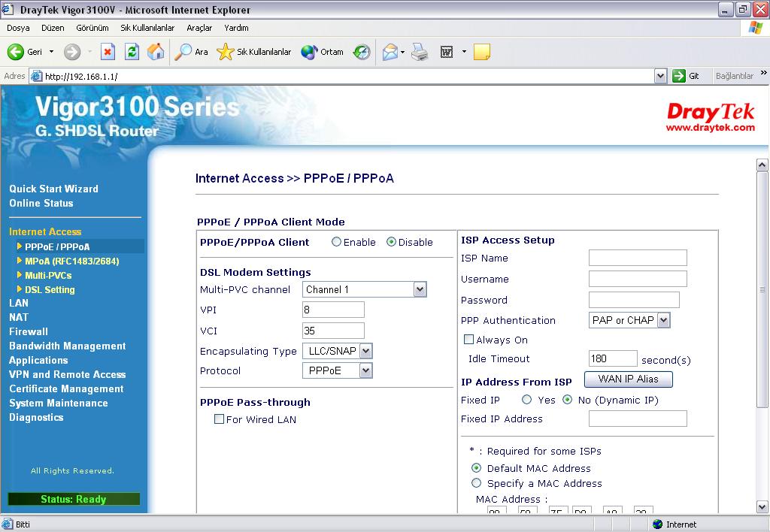Enable PPPoE Pass-through For Wired LAN
Viewport: 770px width, 532px height.
220,419
